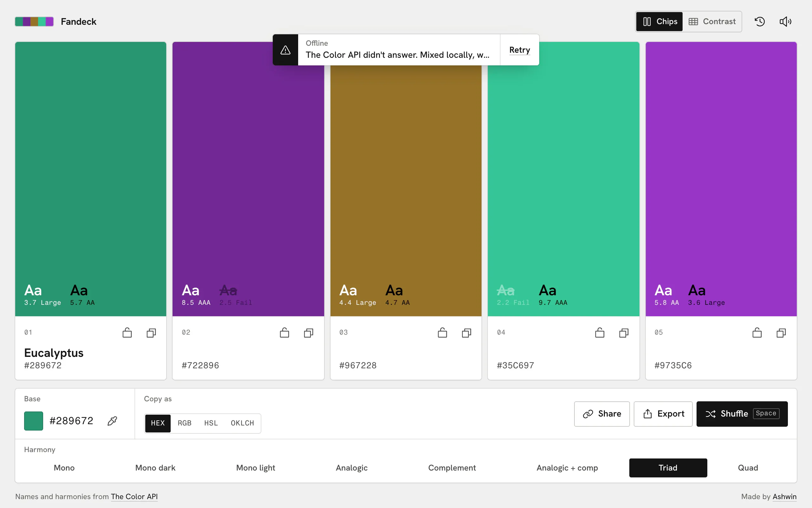Click the warning icon in Offline notice
The width and height of the screenshot is (812, 508).
(x=285, y=50)
